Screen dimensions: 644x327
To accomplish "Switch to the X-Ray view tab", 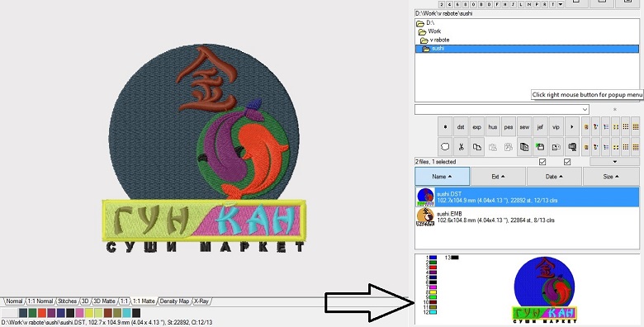I will click(201, 301).
